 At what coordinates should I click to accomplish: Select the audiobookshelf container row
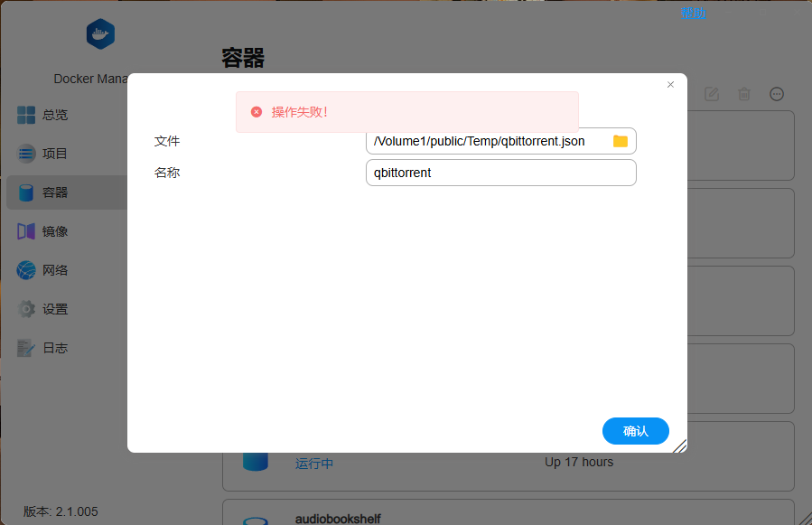tap(509, 512)
